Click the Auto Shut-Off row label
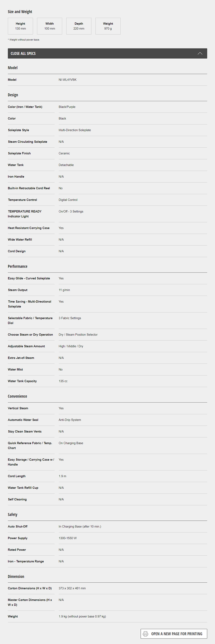 (x=17, y=527)
